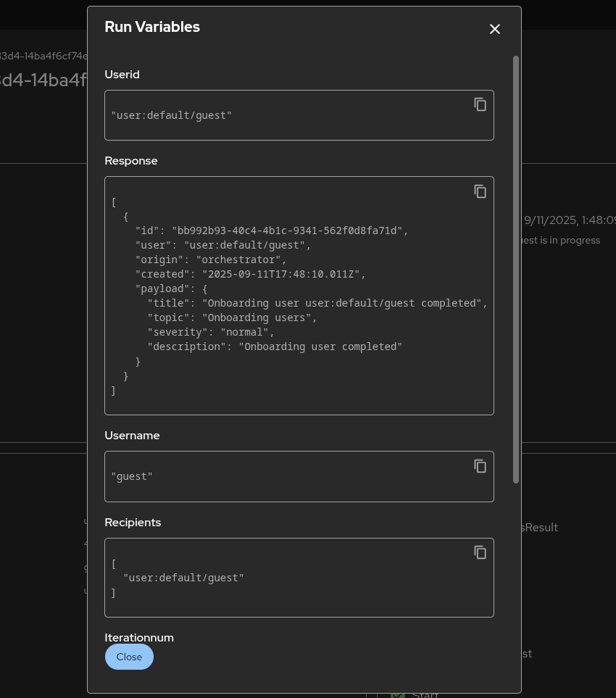
Task: Click the Run Variables dialog scrollbar
Action: (516, 268)
